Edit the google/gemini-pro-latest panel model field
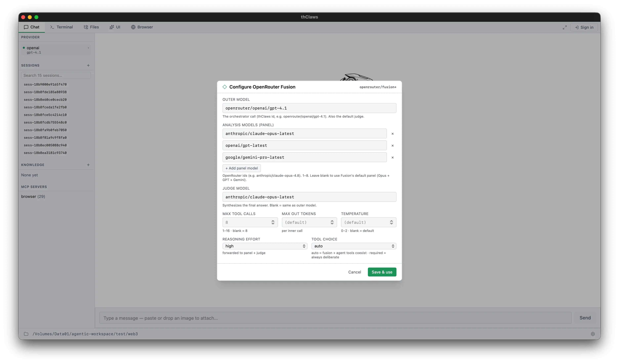619x364 pixels. pos(305,157)
